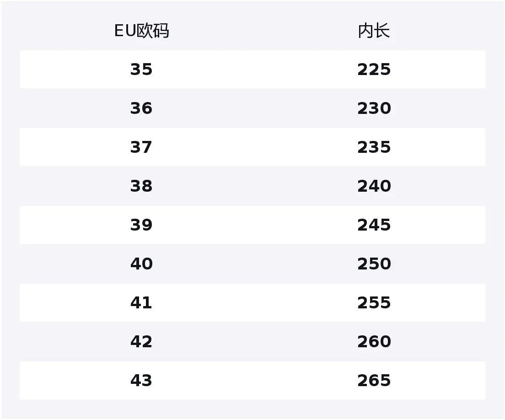Screen dimensions: 505x420
Task: Click EU size 40 cell
Action: pyautogui.click(x=141, y=264)
